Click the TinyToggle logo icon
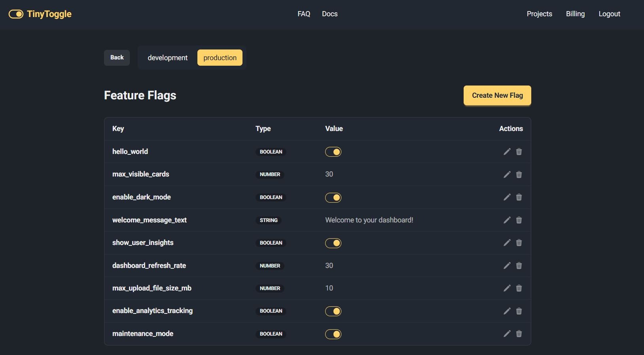The width and height of the screenshot is (644, 355). click(x=16, y=14)
